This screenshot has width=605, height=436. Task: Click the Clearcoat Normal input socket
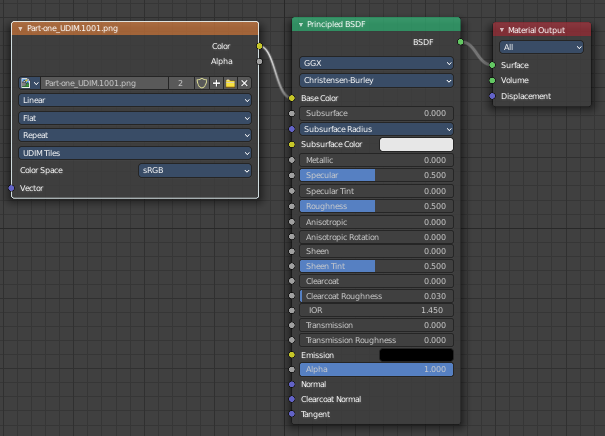click(x=292, y=399)
